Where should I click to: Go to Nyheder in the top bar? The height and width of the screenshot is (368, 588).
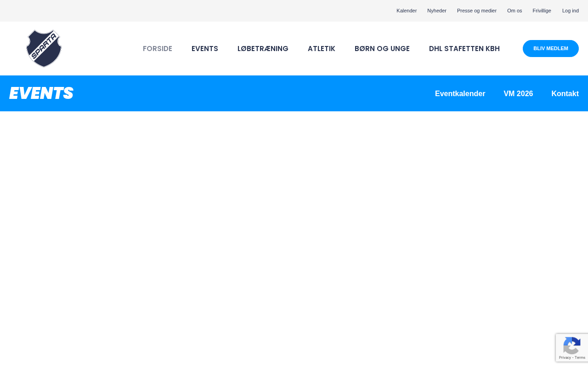(437, 11)
